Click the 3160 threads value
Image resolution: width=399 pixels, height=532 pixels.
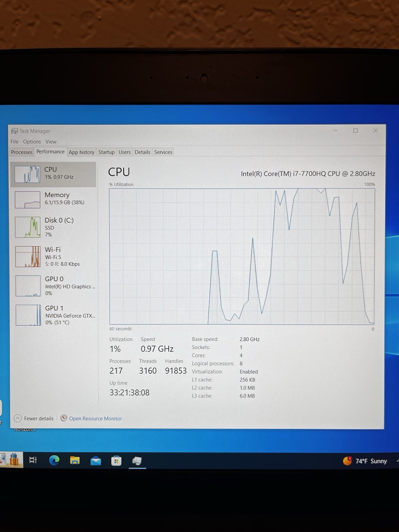click(148, 371)
